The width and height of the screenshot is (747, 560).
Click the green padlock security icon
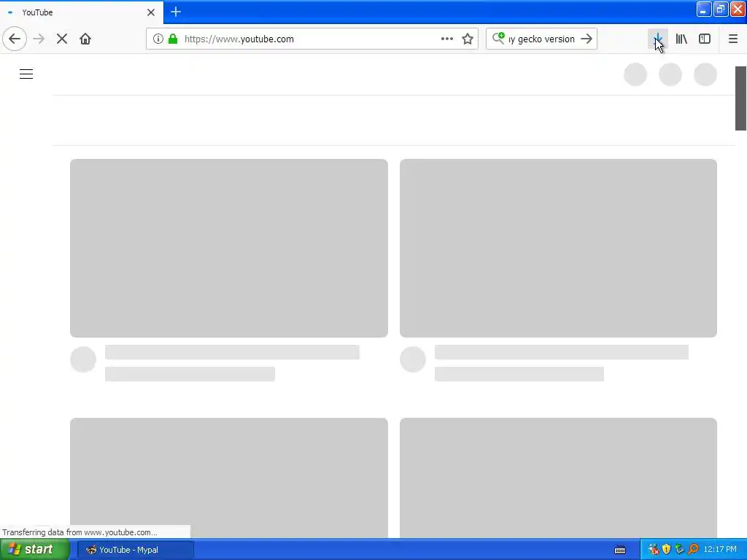(x=173, y=39)
